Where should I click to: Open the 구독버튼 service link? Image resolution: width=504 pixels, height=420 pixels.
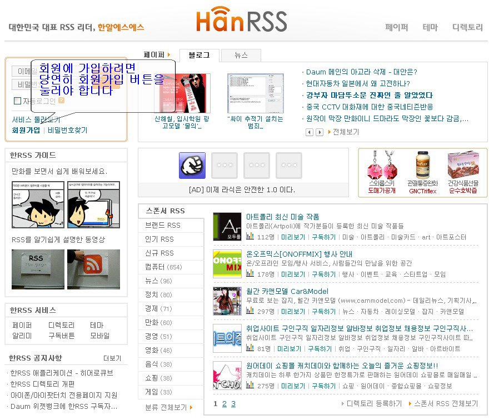(61, 336)
